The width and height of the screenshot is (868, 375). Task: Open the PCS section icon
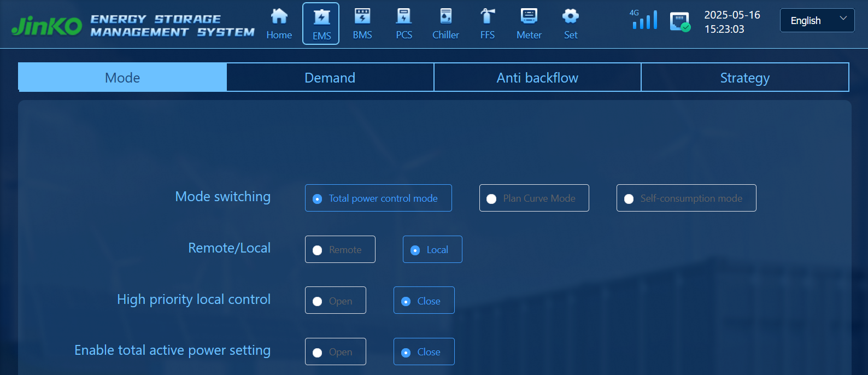404,16
